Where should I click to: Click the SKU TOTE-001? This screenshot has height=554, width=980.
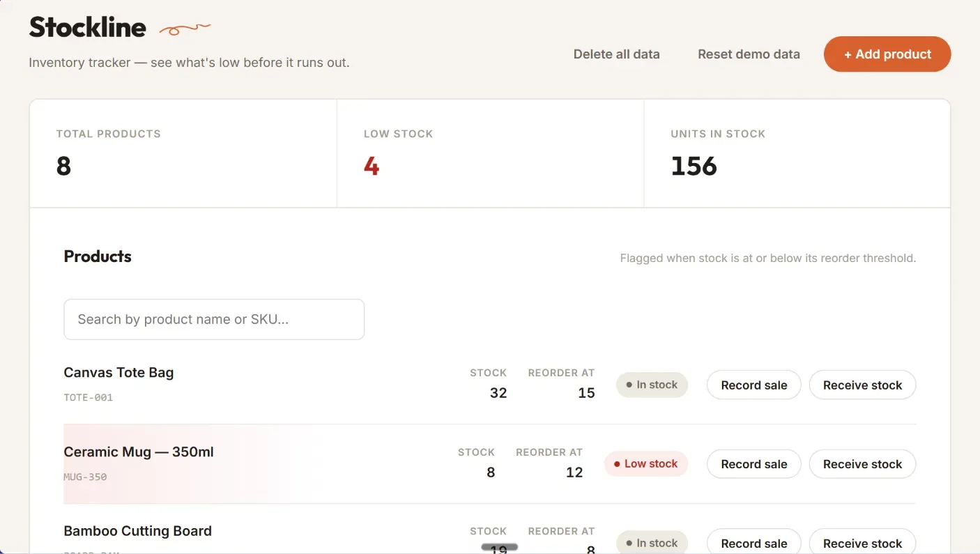pyautogui.click(x=89, y=397)
